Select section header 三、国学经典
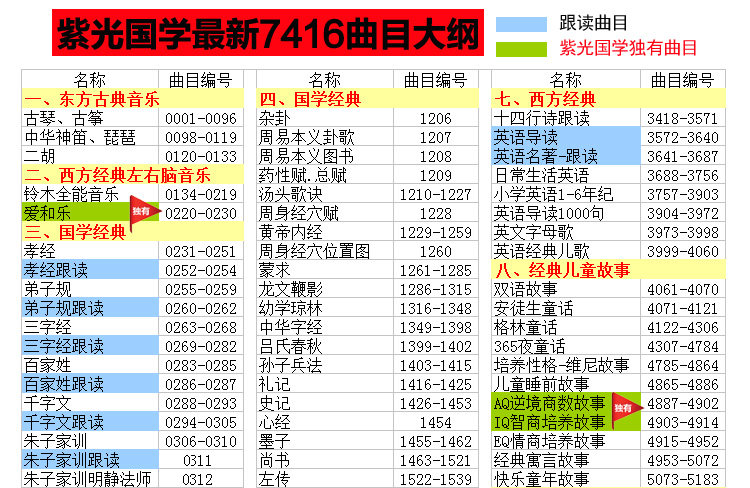This screenshot has width=750, height=488. pyautogui.click(x=132, y=232)
